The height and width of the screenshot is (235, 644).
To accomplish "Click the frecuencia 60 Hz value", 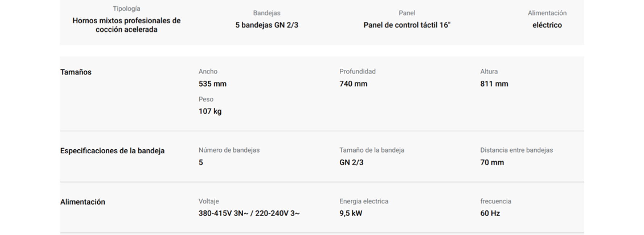I will [490, 213].
